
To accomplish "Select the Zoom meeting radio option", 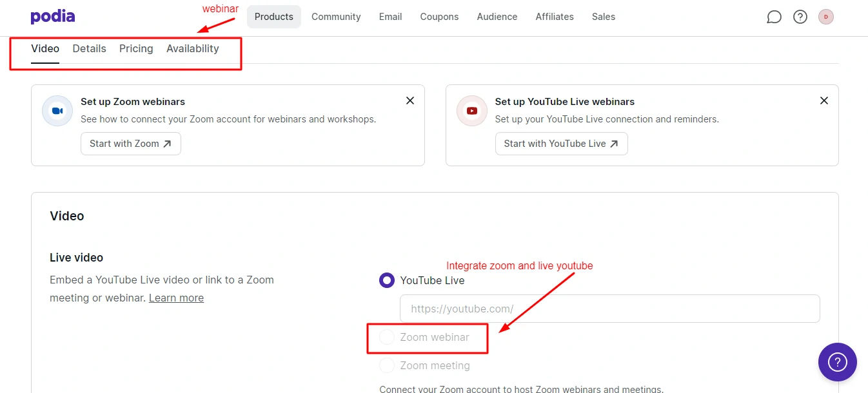I will (386, 365).
